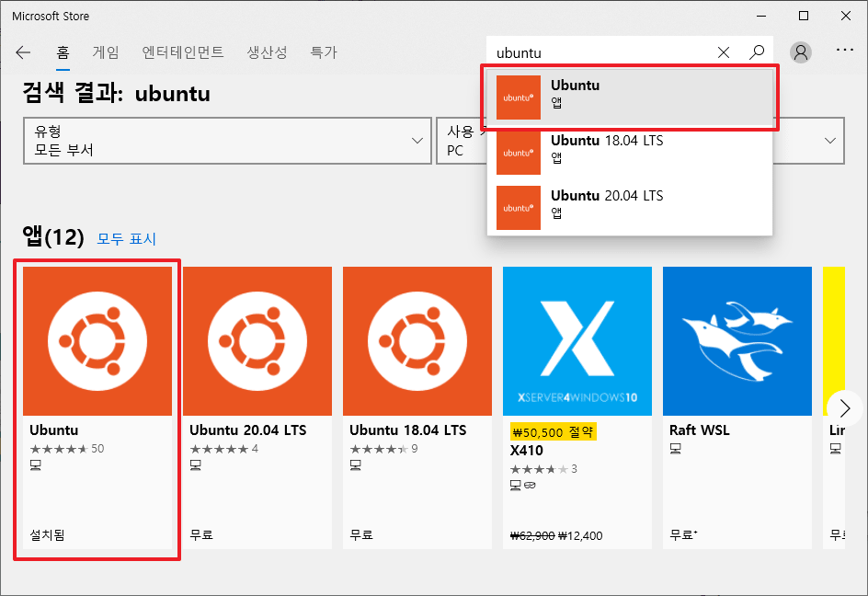Image resolution: width=868 pixels, height=596 pixels.
Task: Click the 무료 label under Ubuntu 20.04 LTS
Action: pyautogui.click(x=201, y=535)
